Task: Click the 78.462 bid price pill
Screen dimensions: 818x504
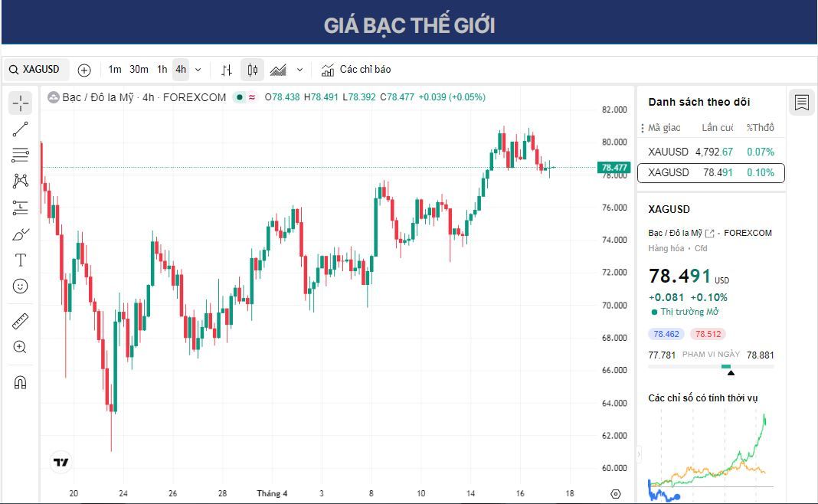Action: pos(666,334)
